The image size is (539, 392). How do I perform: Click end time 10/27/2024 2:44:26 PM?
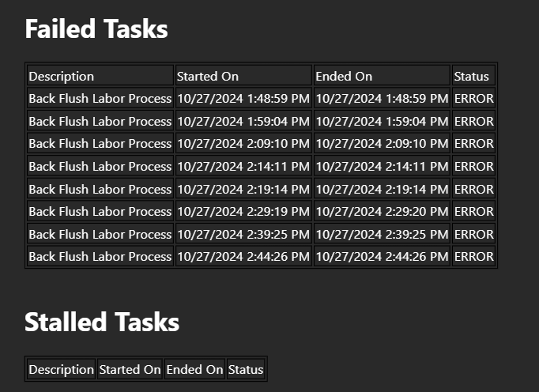(x=382, y=257)
